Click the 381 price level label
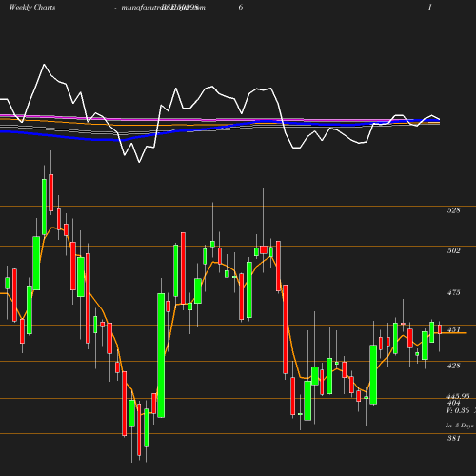Image resolution: width=476 pixels, height=476 pixels. click(453, 438)
